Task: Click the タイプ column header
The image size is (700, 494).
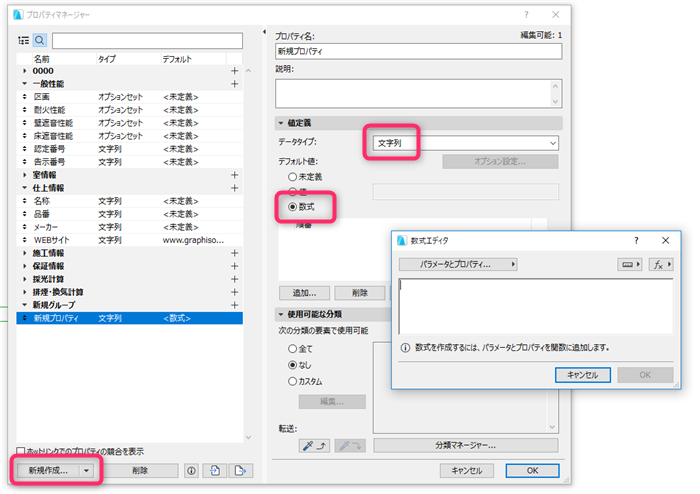Action: point(128,59)
